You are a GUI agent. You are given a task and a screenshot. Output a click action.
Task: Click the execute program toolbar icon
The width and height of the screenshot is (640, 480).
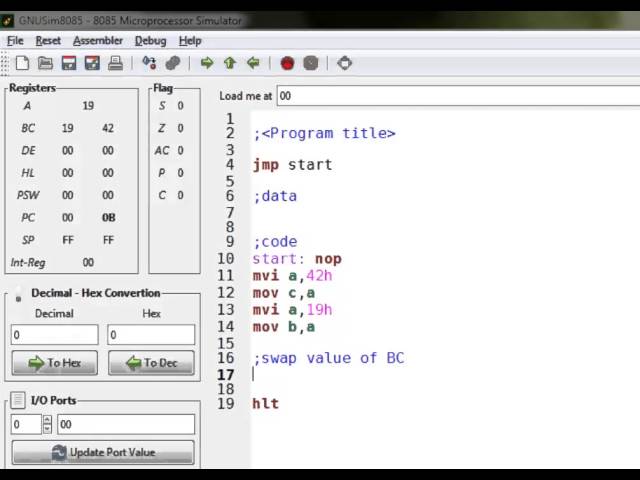(x=173, y=63)
